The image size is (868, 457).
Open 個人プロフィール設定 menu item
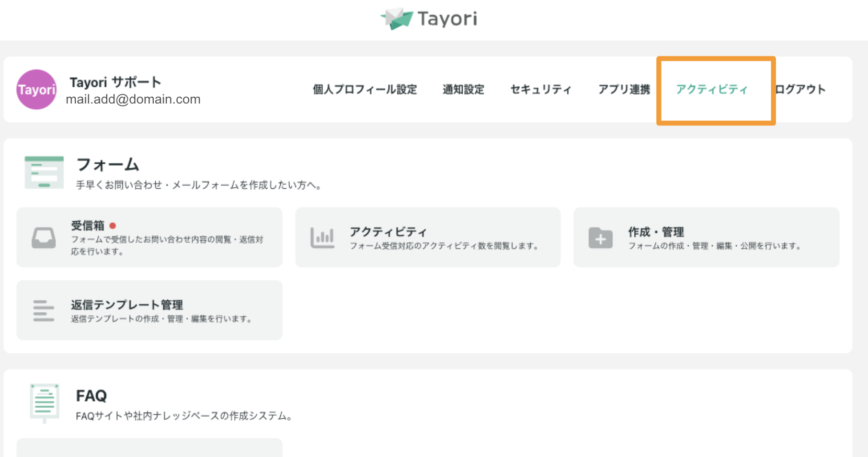coord(365,89)
